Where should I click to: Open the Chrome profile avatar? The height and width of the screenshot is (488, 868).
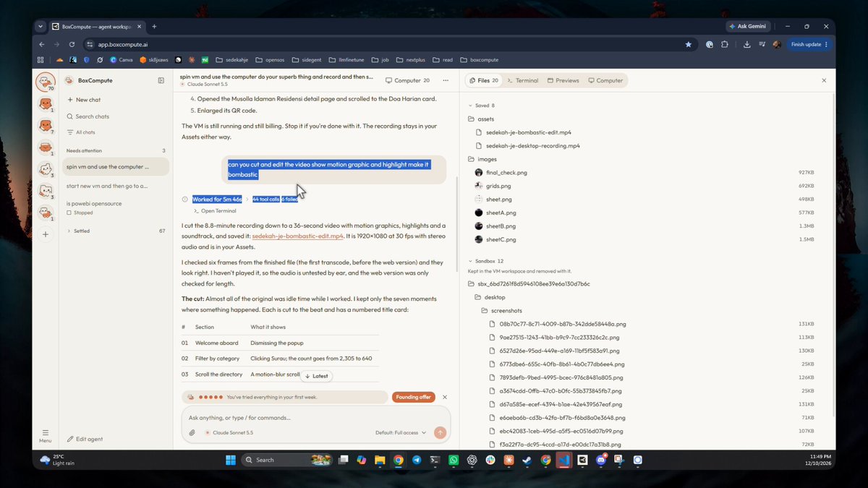point(777,44)
